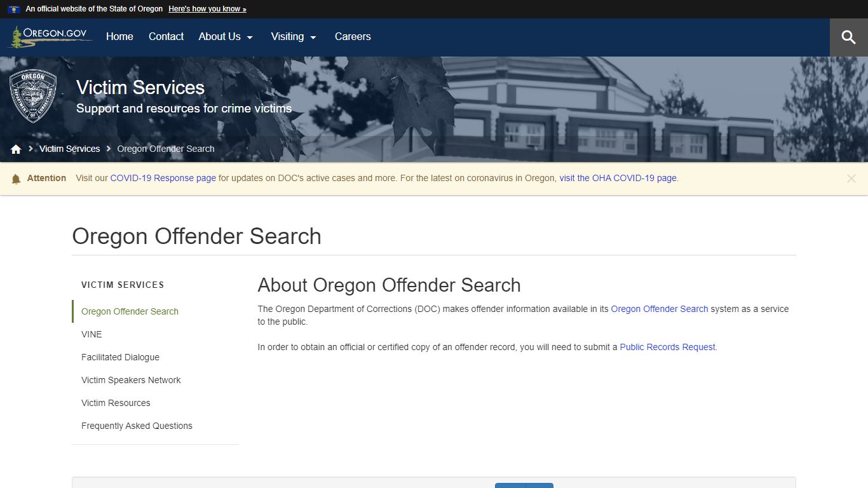Choose Facilitated Dialogue from the sidebar
Viewport: 868px width, 488px height.
click(x=120, y=357)
